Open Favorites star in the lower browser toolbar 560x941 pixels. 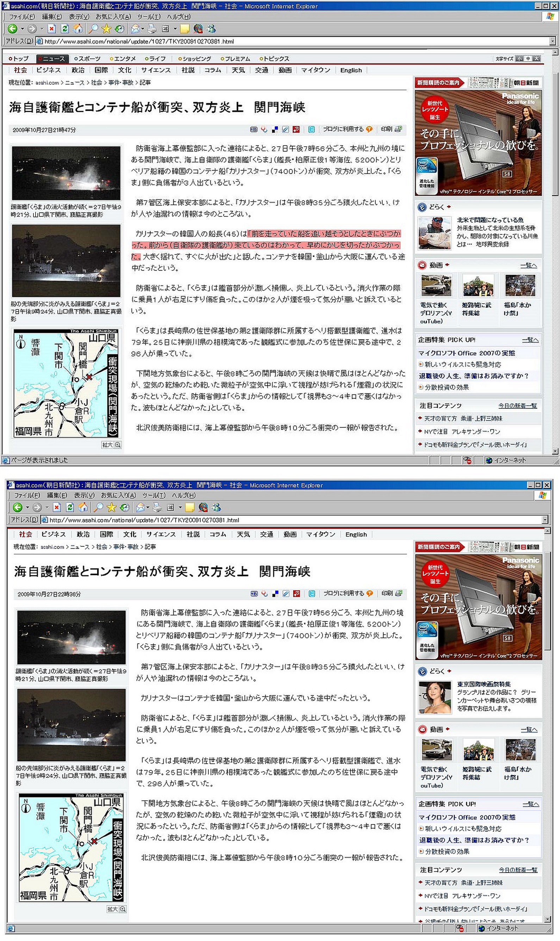point(111,507)
